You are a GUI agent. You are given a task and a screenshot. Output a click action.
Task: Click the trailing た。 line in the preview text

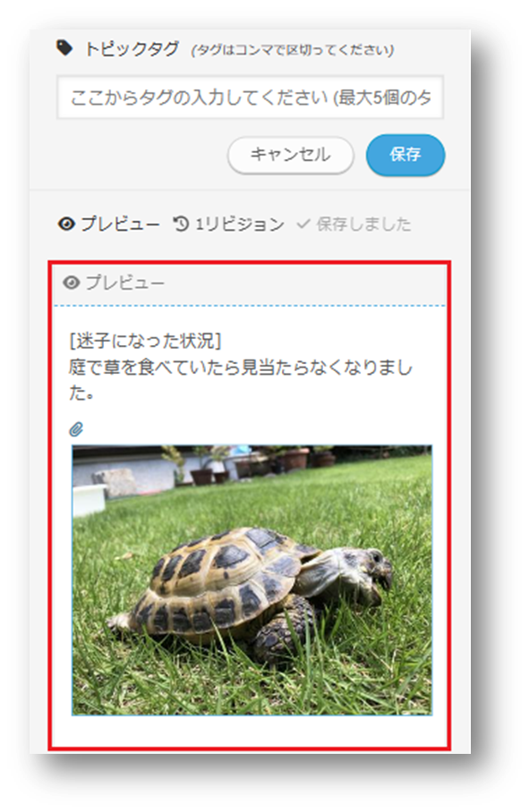click(x=81, y=393)
